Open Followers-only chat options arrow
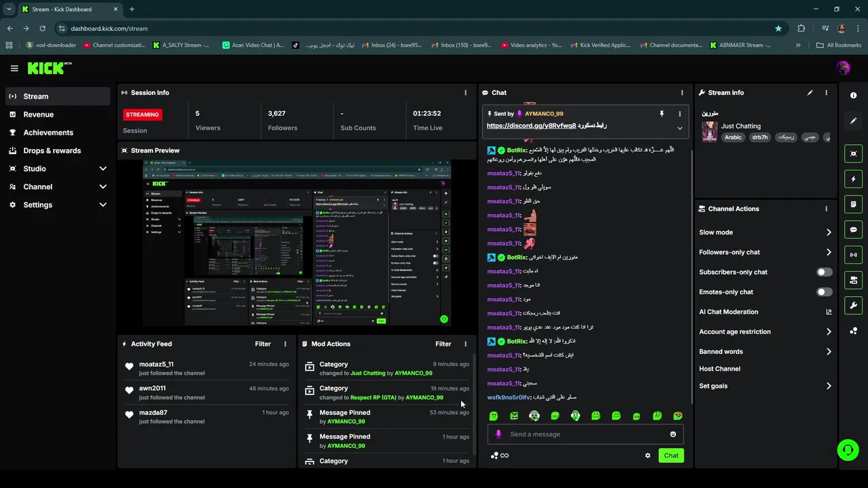868x488 pixels. point(829,252)
